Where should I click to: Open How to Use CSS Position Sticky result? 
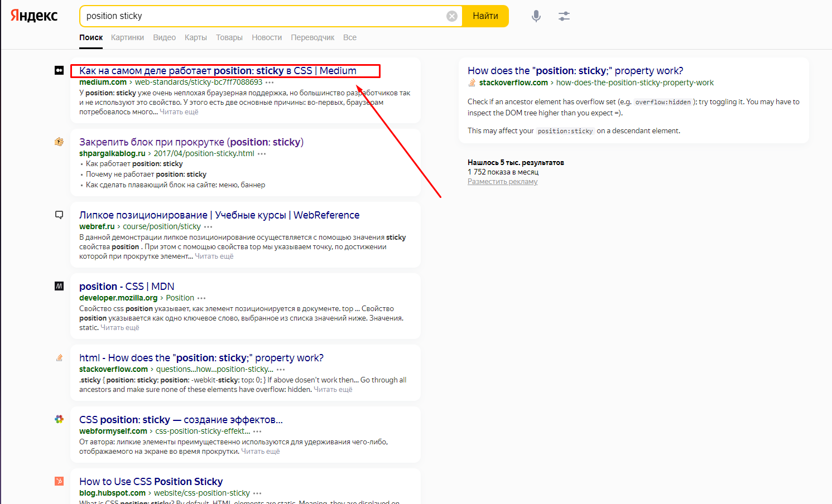click(151, 482)
